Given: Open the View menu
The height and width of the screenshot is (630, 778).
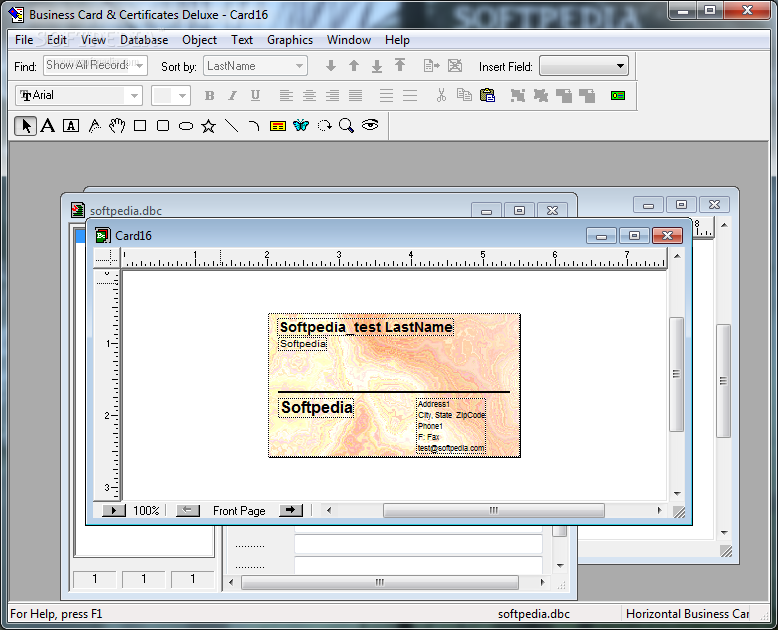Looking at the screenshot, I should pyautogui.click(x=93, y=40).
